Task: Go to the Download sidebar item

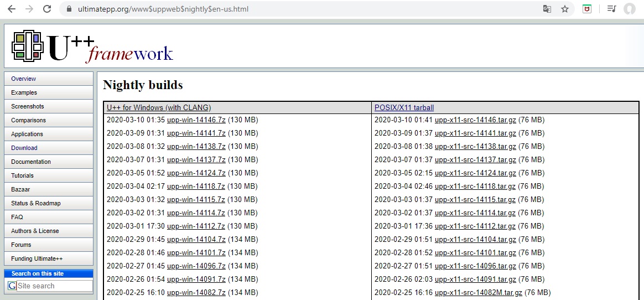Action: point(24,148)
